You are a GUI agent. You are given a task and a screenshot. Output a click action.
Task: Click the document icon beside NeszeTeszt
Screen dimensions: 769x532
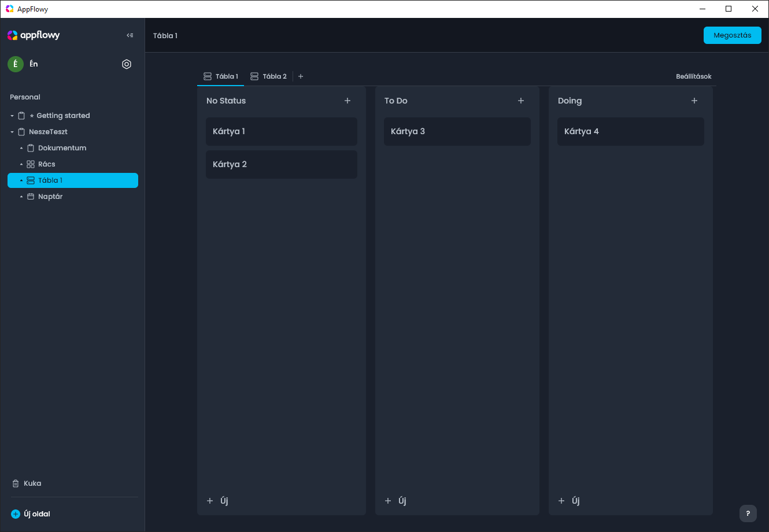[22, 132]
